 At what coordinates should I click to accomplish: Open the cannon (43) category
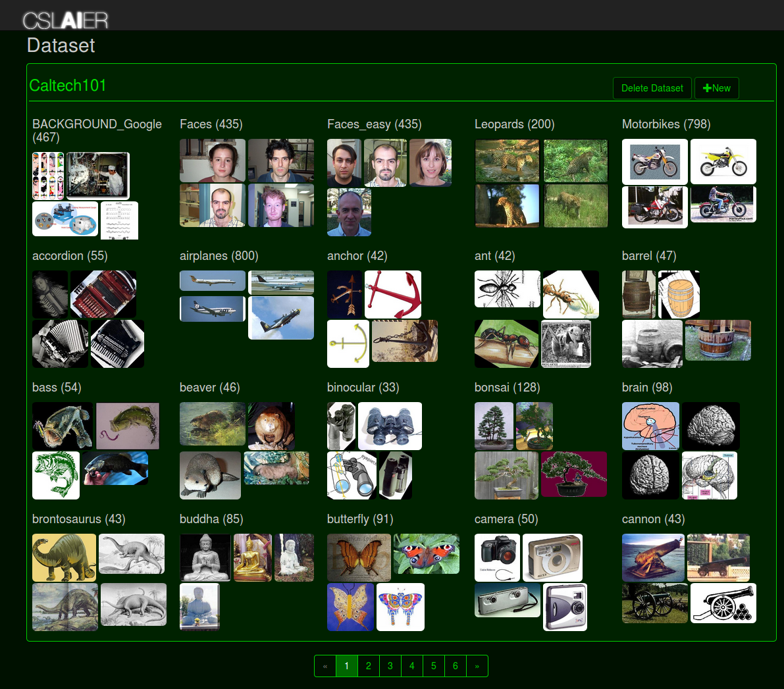tap(653, 519)
